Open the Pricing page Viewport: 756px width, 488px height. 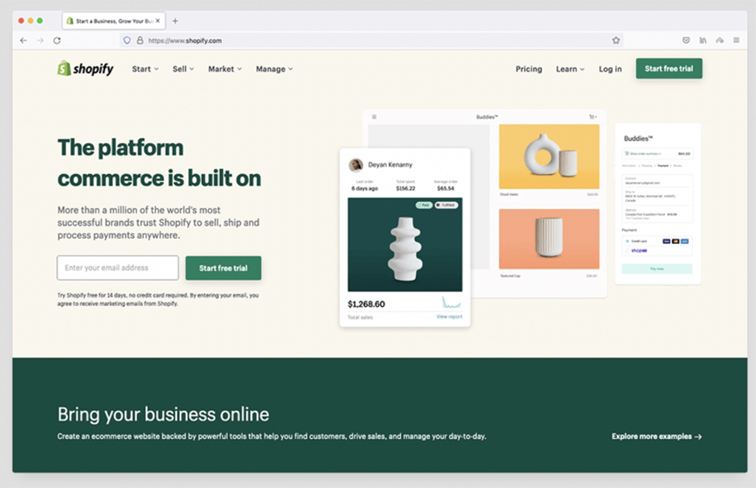coord(529,69)
